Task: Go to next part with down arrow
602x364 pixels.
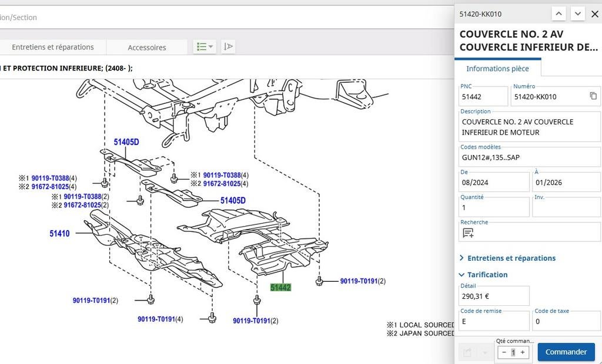Action: [x=577, y=14]
